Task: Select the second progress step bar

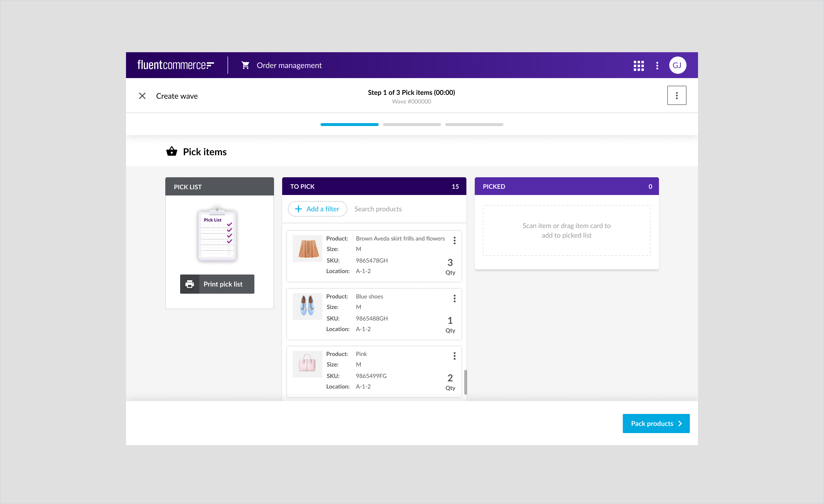Action: coord(412,124)
